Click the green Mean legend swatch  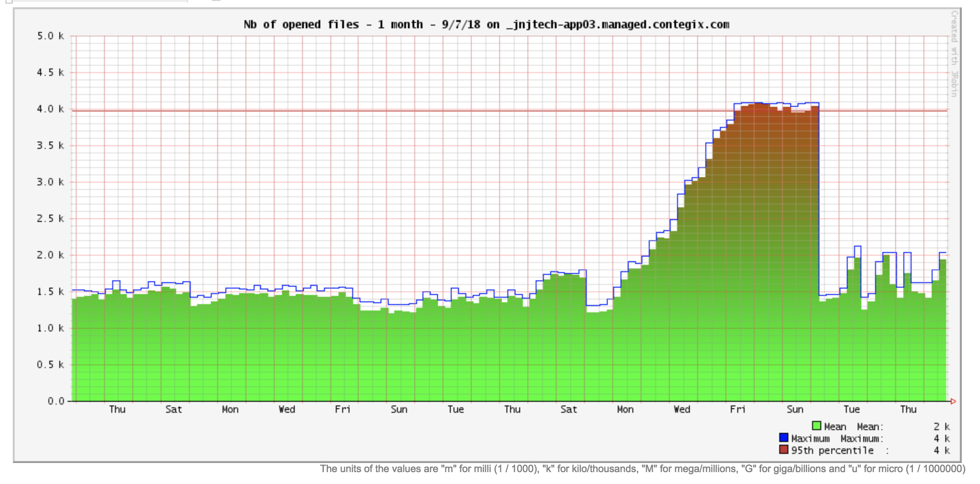coord(817,426)
